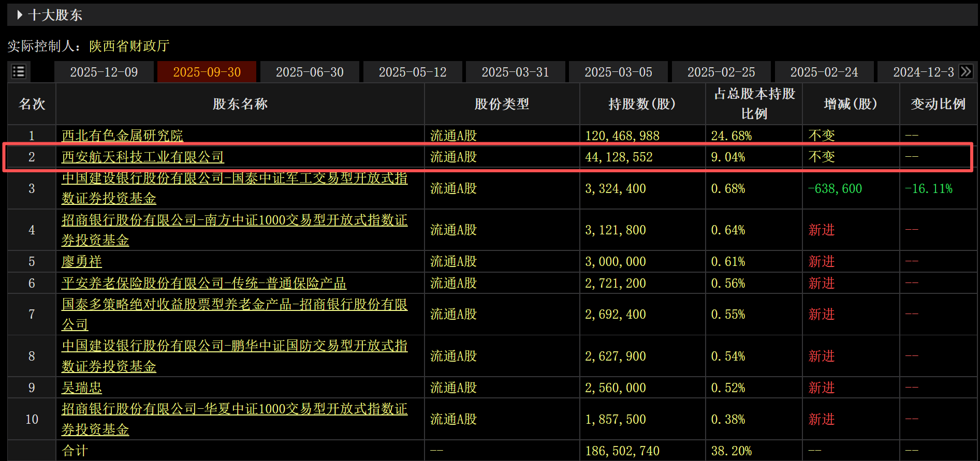The image size is (980, 461).
Task: Click the 股份类型 column header
Action: (502, 104)
